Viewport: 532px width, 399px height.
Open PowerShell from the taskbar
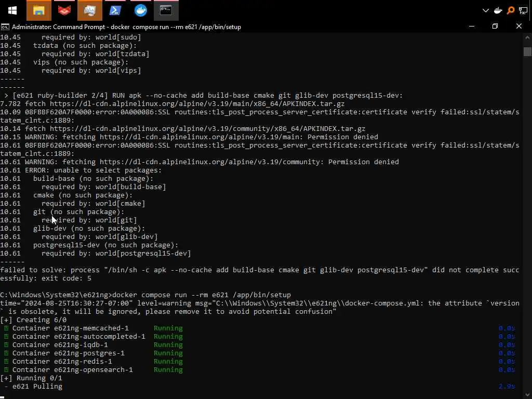[x=115, y=10]
